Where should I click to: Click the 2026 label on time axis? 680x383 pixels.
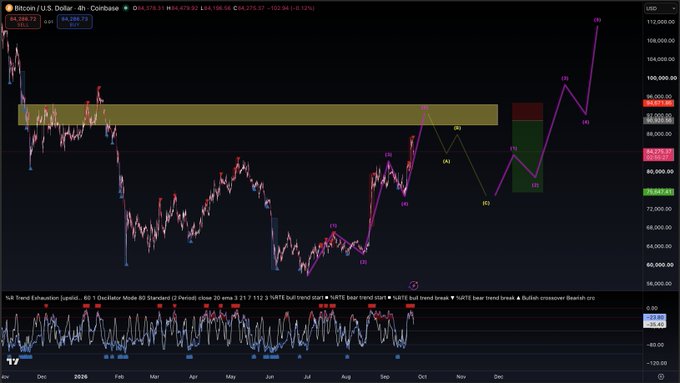point(81,376)
